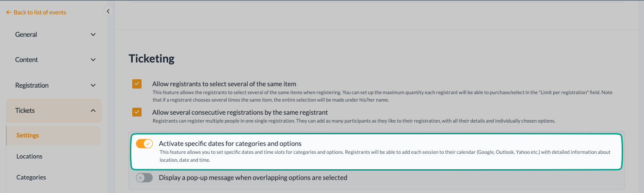
Task: Open the Content menu section
Action: point(54,60)
